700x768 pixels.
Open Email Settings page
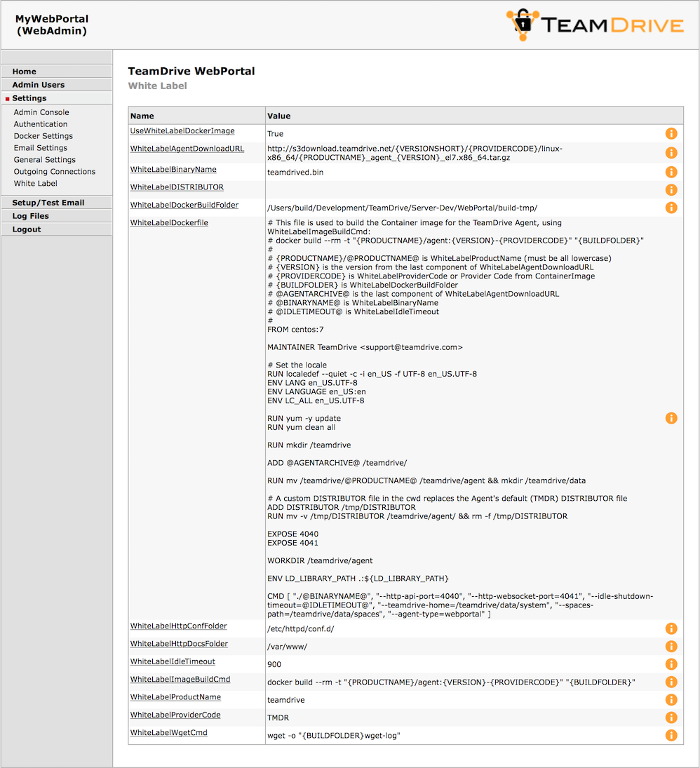(x=40, y=148)
